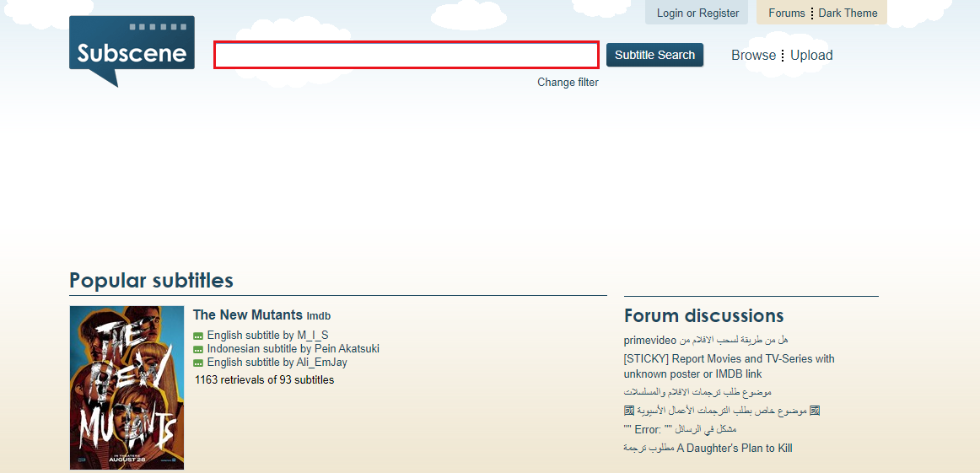Open The New Mutants poster thumbnail

(127, 387)
